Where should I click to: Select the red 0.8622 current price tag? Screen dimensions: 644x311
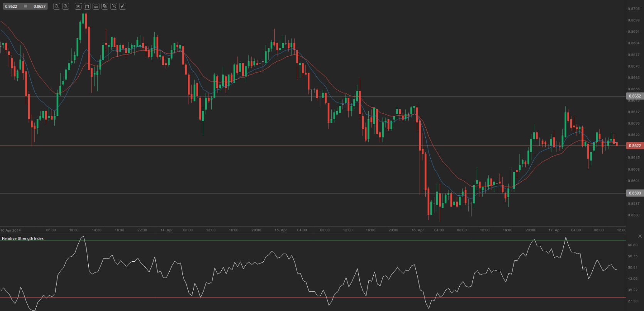point(635,145)
